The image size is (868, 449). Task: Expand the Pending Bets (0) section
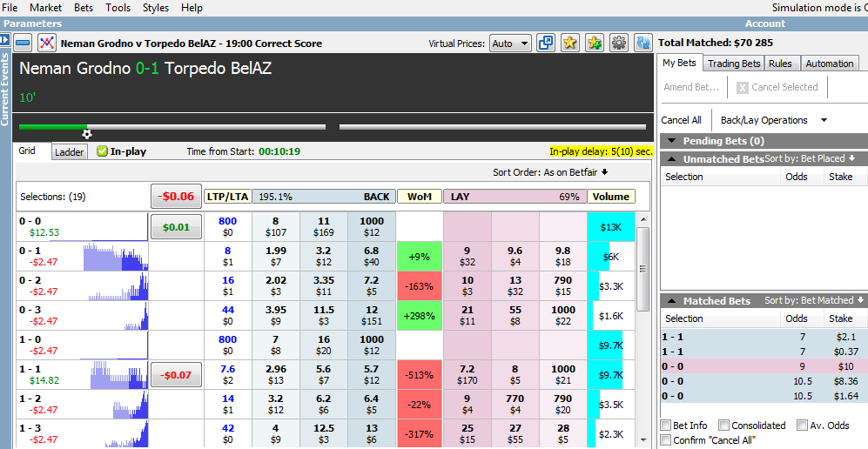click(671, 141)
